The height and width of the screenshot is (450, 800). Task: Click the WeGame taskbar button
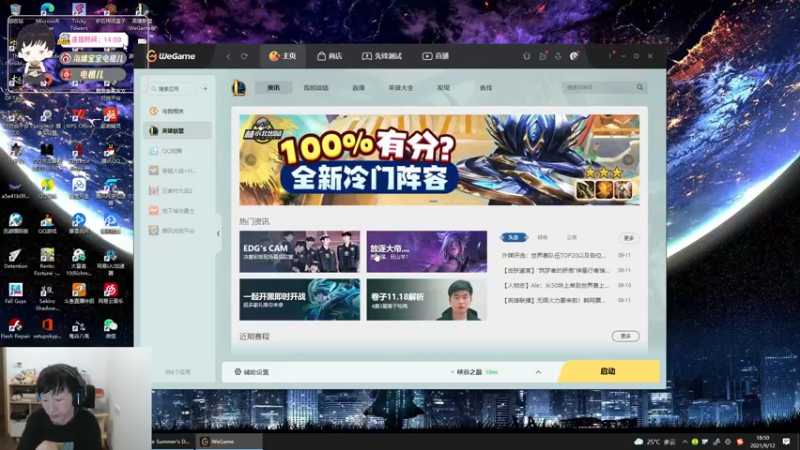tap(229, 441)
